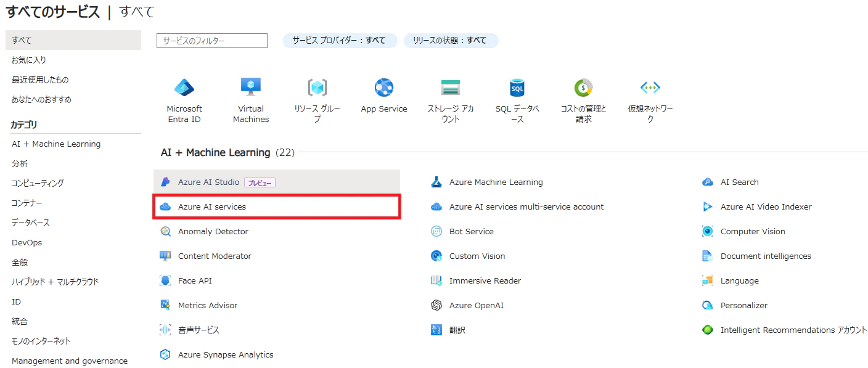The height and width of the screenshot is (368, 868).
Task: Click the Azure Machine Learning icon
Action: (436, 182)
